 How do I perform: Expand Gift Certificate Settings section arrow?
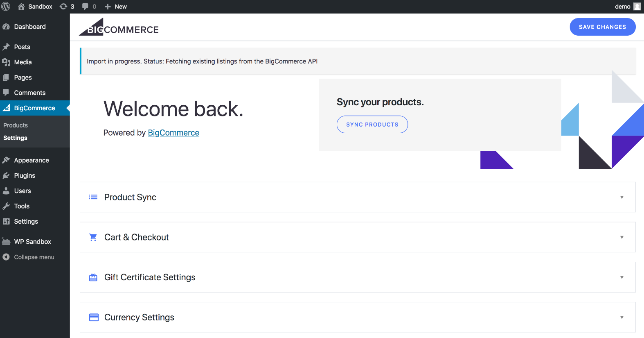(x=621, y=277)
